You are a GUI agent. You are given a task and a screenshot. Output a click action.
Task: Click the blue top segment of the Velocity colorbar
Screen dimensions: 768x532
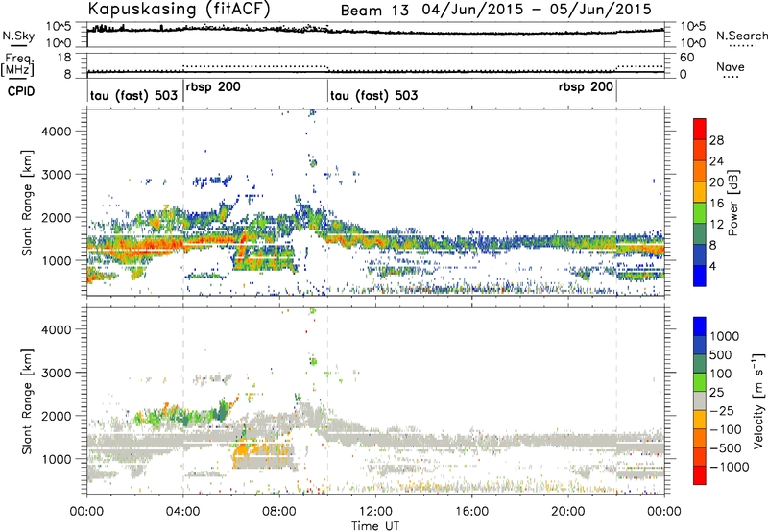click(700, 326)
